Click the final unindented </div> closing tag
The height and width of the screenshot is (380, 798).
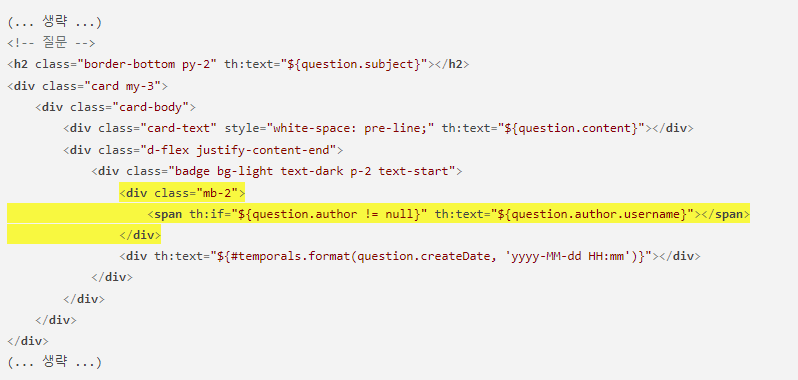tap(28, 341)
